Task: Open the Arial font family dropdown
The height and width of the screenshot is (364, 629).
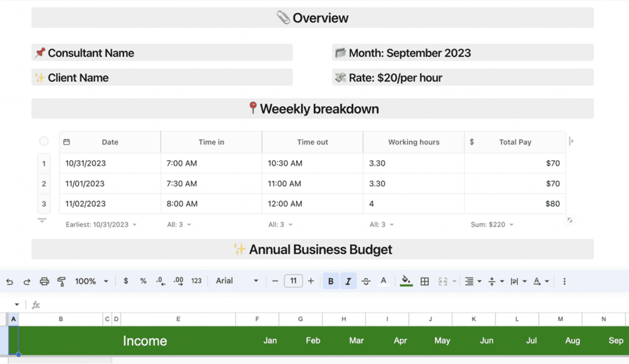Action: [x=237, y=281]
